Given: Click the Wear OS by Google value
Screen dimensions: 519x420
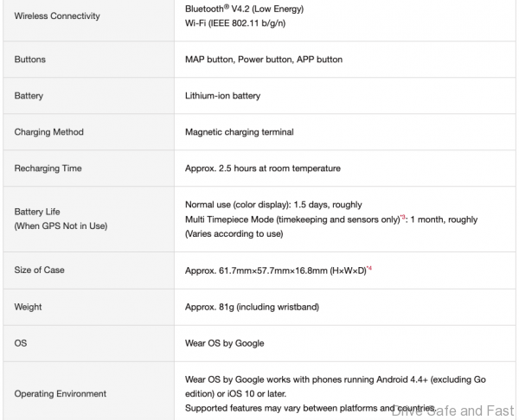Looking at the screenshot, I should pos(225,343).
